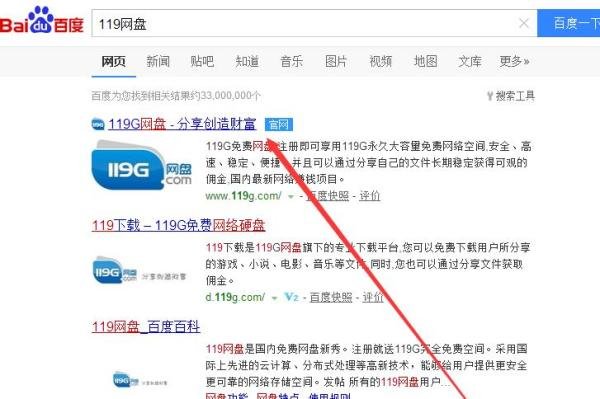
Task: Go to the 知道 tab
Action: coord(247,61)
